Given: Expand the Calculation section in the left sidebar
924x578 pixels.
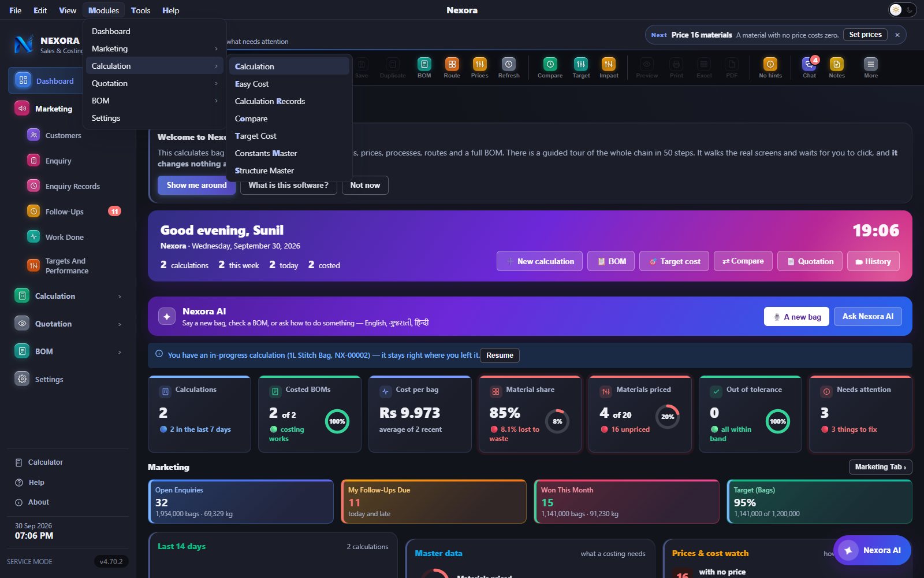Looking at the screenshot, I should (68, 296).
